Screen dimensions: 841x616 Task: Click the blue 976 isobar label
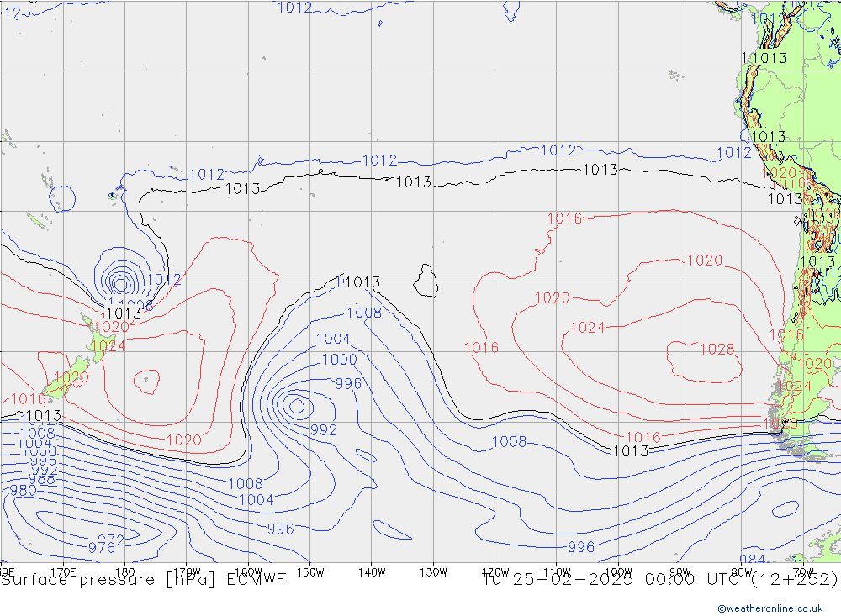(102, 547)
